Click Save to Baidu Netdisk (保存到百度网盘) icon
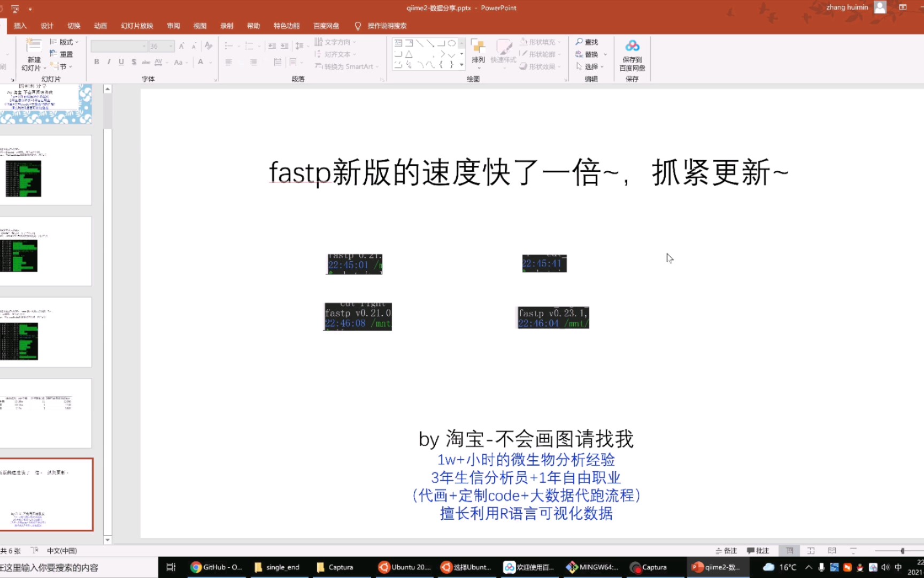This screenshot has width=924, height=578. pyautogui.click(x=632, y=55)
